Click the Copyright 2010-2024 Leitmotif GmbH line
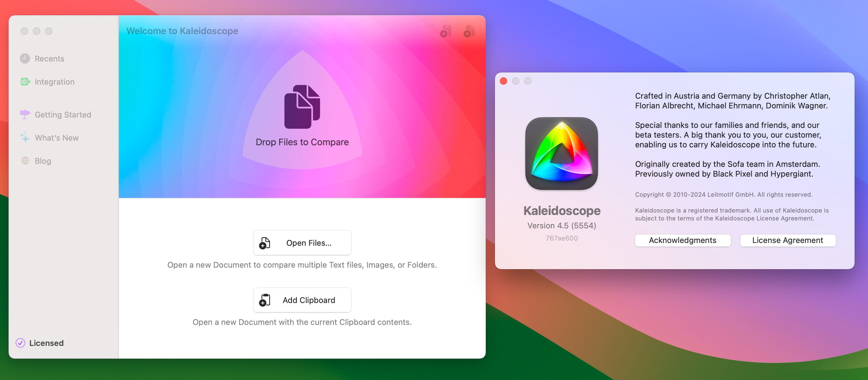This screenshot has height=380, width=868. coord(724,195)
